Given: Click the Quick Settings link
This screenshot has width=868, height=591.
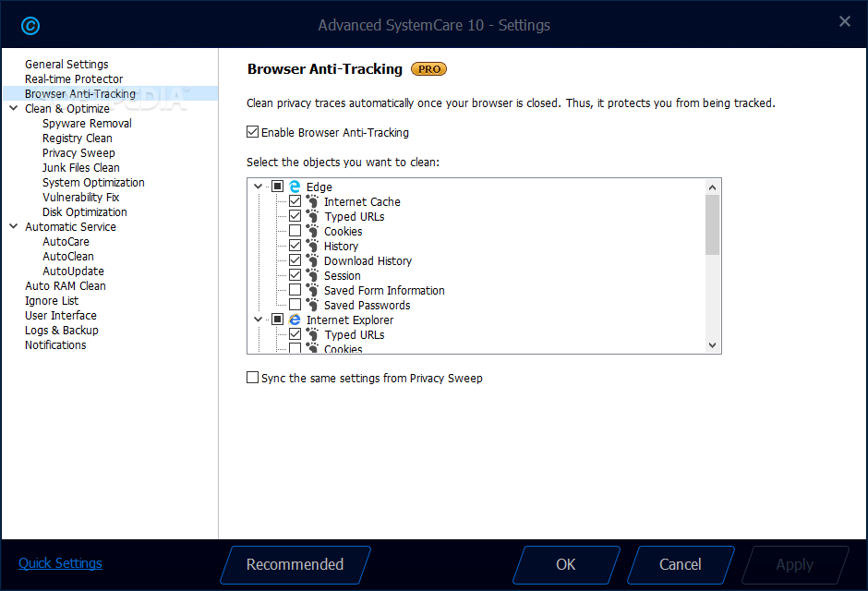Looking at the screenshot, I should (x=60, y=563).
